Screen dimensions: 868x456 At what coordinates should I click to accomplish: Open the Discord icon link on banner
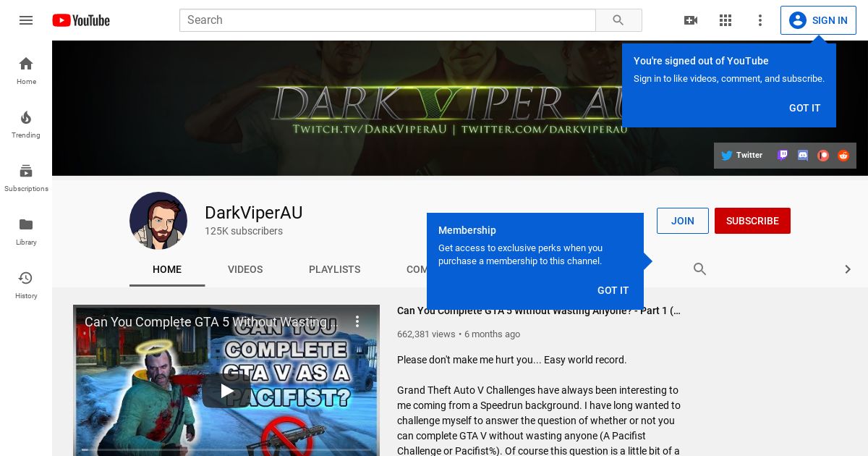(x=803, y=155)
